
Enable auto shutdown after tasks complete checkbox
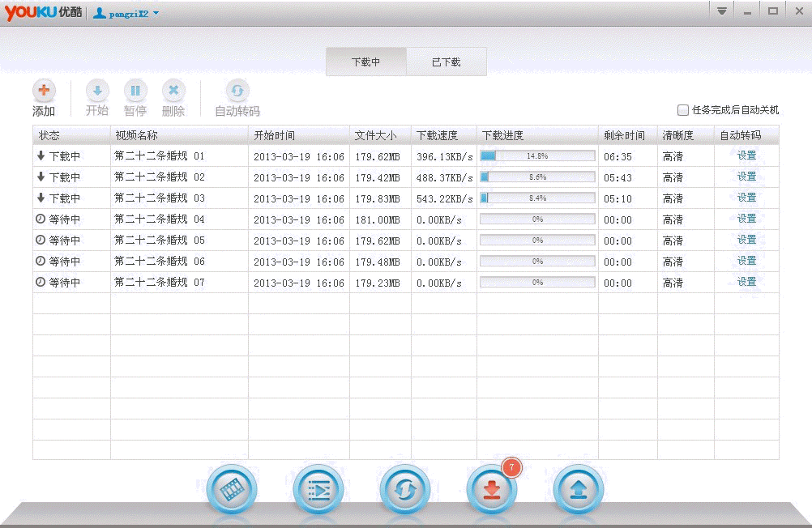pyautogui.click(x=683, y=110)
